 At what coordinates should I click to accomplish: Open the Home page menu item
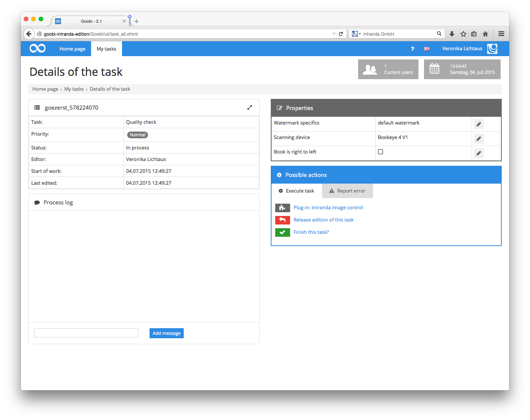click(x=73, y=49)
